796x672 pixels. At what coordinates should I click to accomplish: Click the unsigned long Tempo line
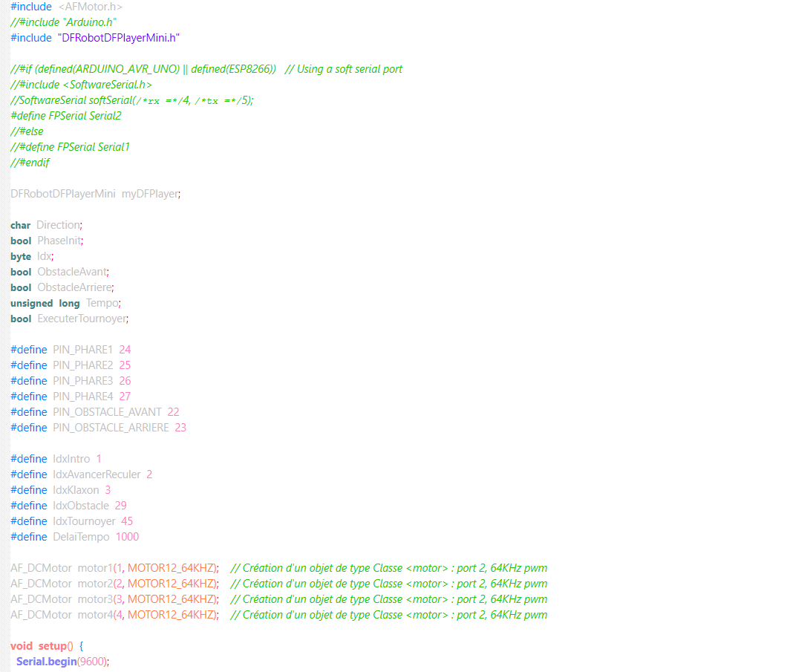pyautogui.click(x=65, y=303)
